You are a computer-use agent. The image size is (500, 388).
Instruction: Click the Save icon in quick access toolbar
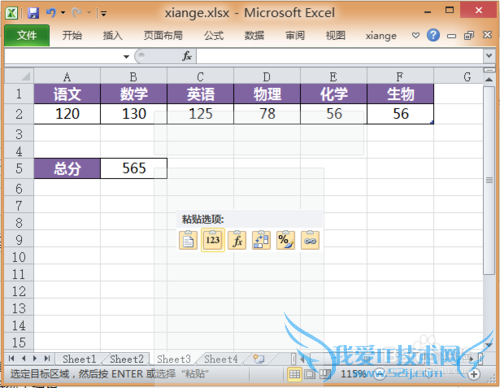click(x=33, y=13)
